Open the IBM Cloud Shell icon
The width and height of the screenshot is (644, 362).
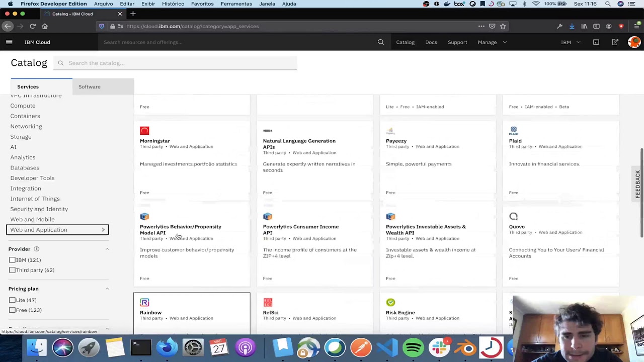[x=596, y=42]
